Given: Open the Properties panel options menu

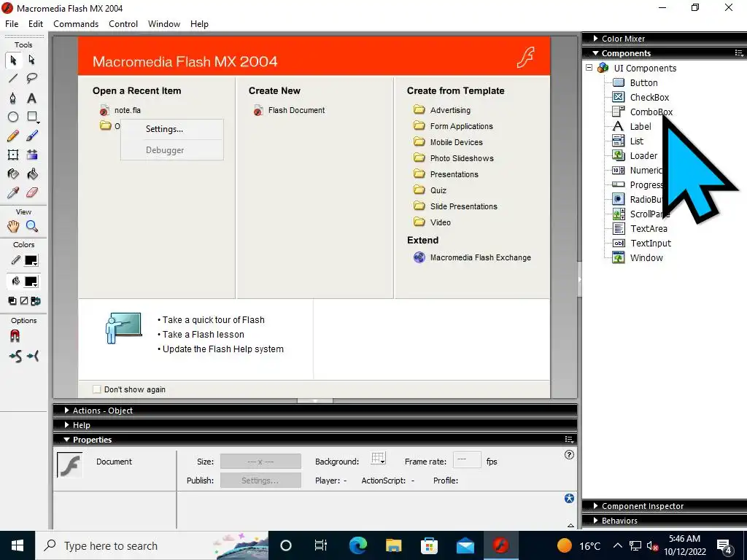Looking at the screenshot, I should [x=569, y=440].
